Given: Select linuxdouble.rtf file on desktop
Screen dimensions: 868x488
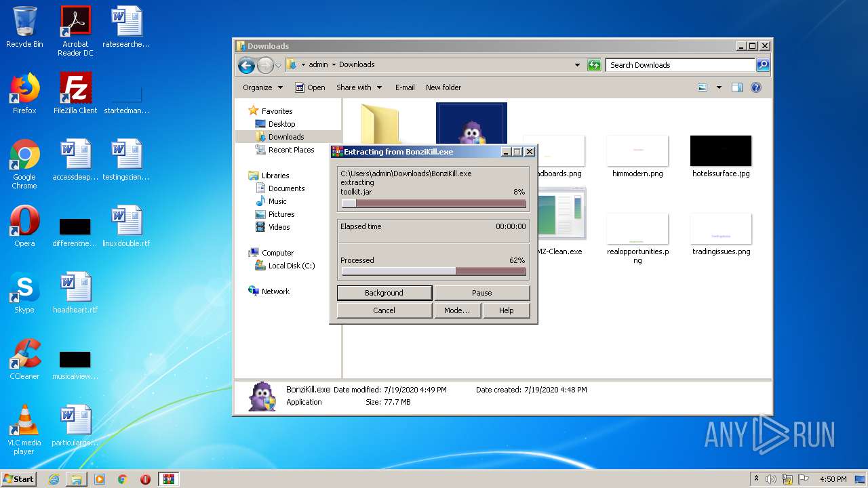Looking at the screenshot, I should coord(126,226).
